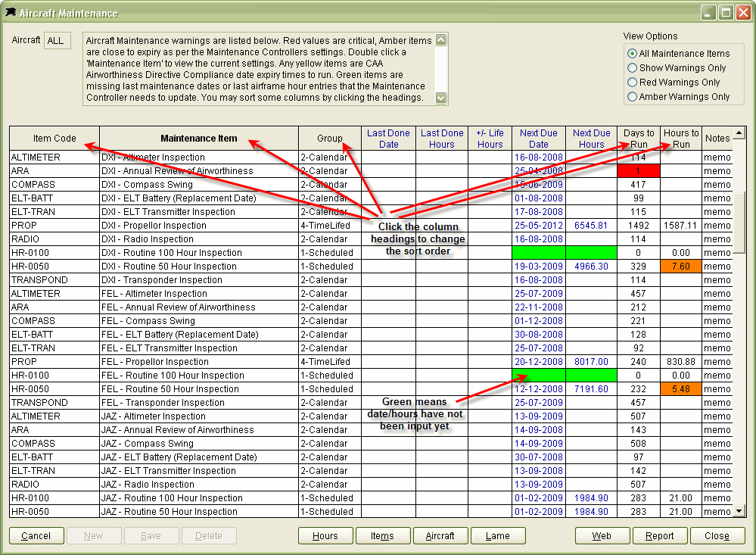Click the Next Due Hours column heading
This screenshot has width=756, height=555.
[591, 139]
